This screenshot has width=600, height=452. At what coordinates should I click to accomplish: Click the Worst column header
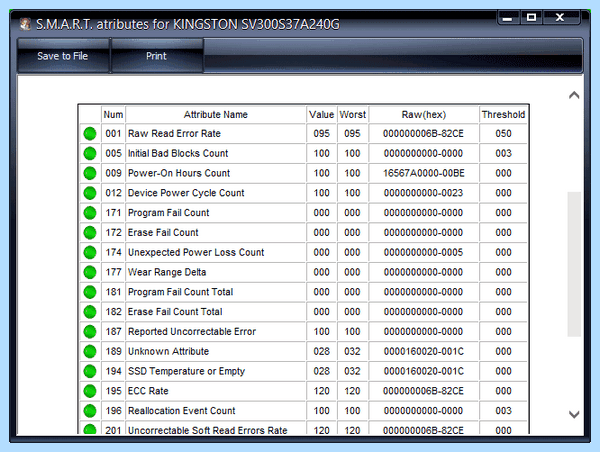coord(352,114)
